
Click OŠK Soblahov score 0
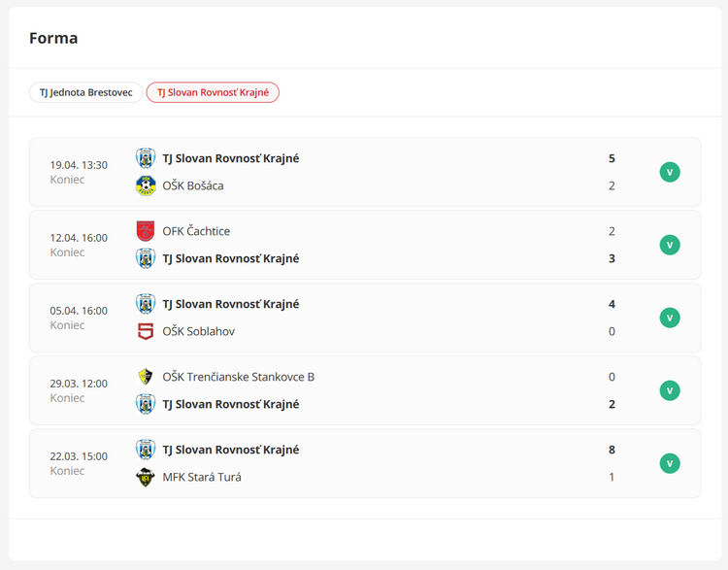coord(612,332)
